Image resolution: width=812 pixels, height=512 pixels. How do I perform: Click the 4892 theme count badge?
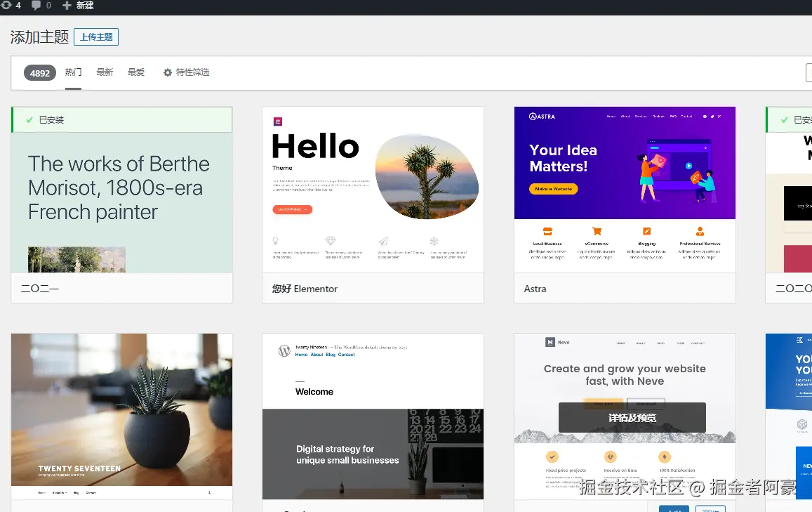coord(40,73)
